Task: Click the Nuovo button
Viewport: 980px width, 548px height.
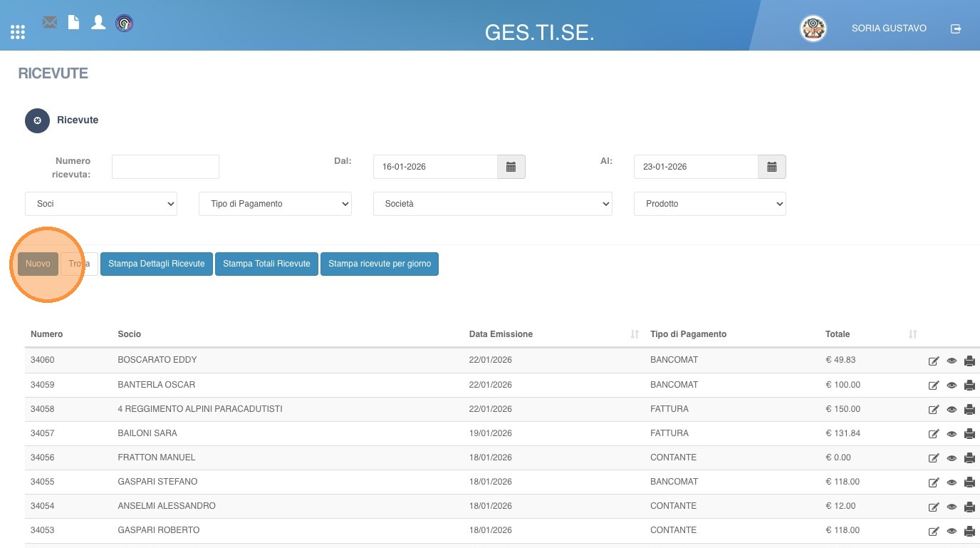Action: tap(38, 264)
